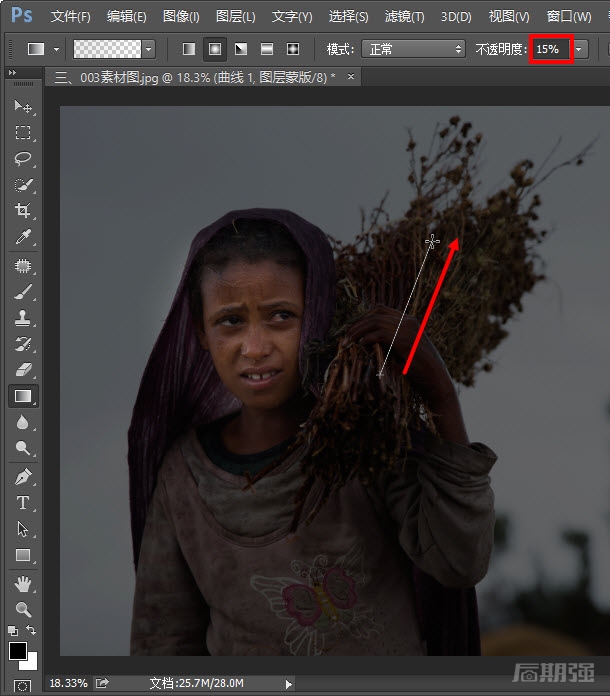Select the Pen tool
The height and width of the screenshot is (696, 610).
tap(23, 477)
